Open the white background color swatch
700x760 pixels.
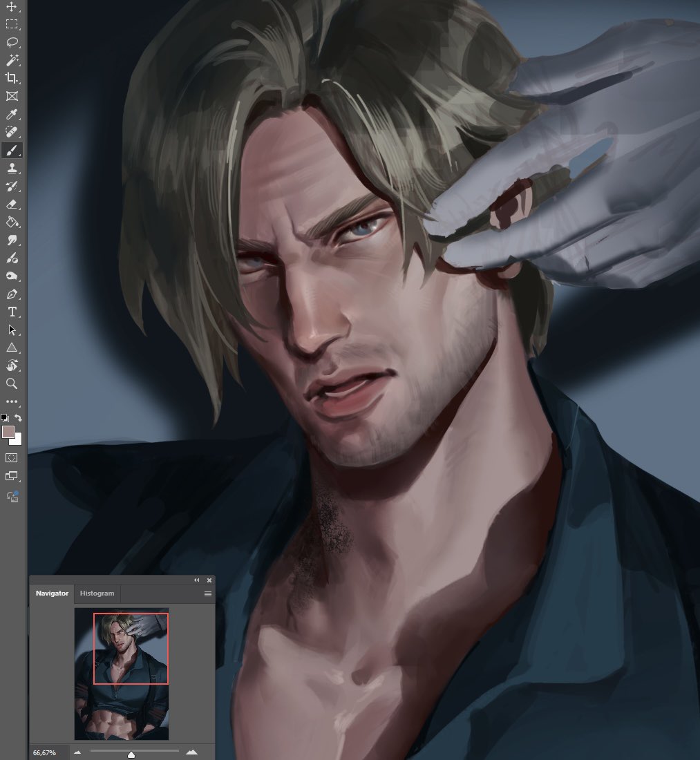click(18, 441)
